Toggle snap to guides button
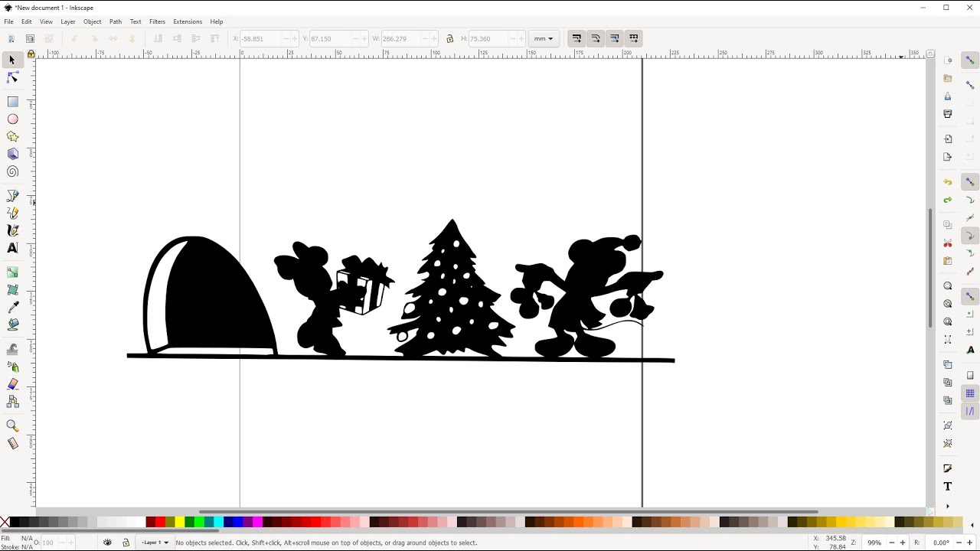The image size is (980, 551). pos(970,411)
